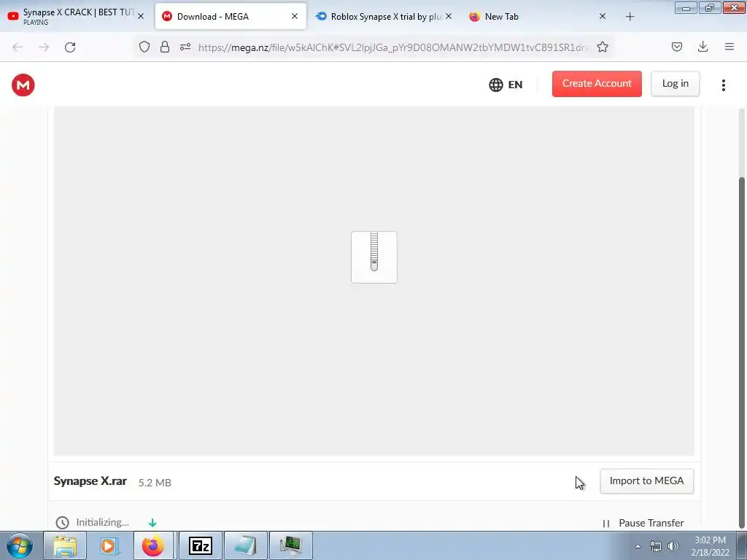Click the Synapse X.rar file name

click(x=90, y=481)
